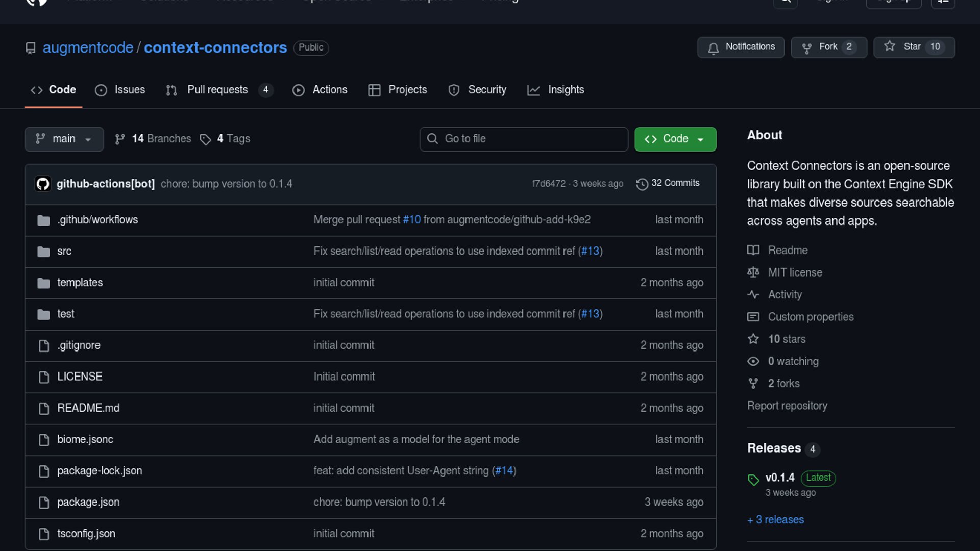The height and width of the screenshot is (551, 980).
Task: Open pull request #14 link
Action: 504,471
